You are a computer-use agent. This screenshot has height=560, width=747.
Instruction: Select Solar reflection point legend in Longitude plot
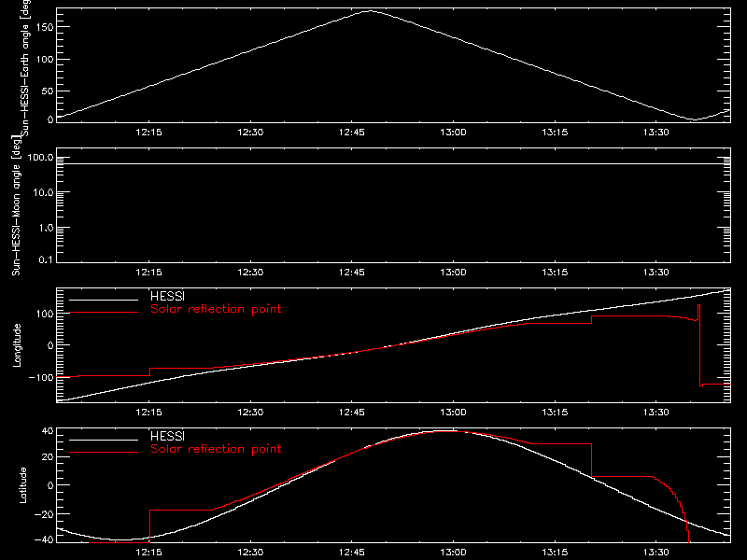[x=216, y=309]
